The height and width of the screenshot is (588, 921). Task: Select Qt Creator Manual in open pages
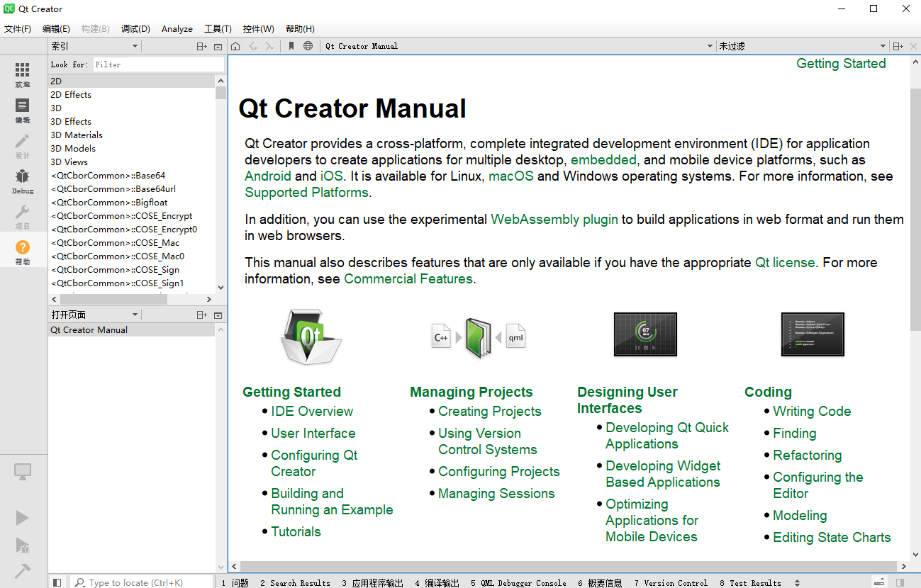click(x=132, y=330)
